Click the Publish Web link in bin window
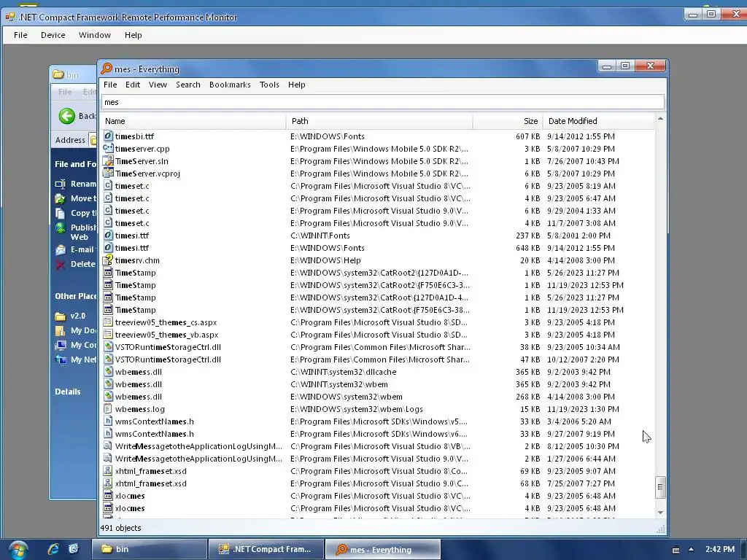Screen dimensions: 747x560 83,232
